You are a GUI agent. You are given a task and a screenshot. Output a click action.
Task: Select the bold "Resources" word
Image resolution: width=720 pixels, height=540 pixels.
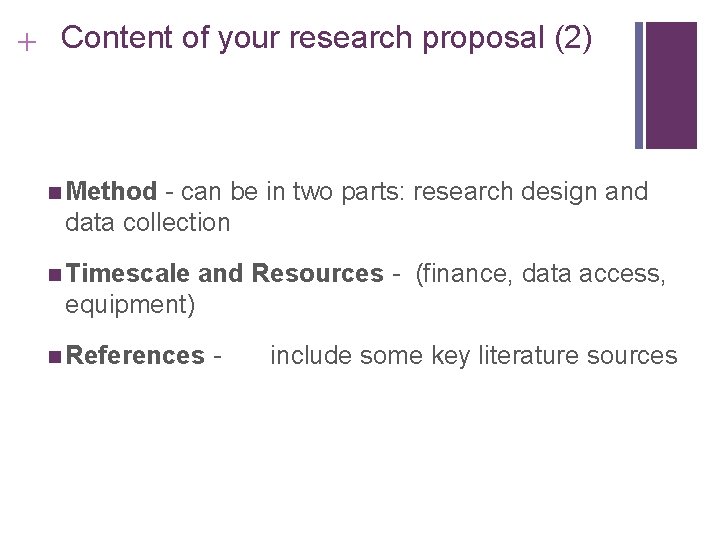pyautogui.click(x=317, y=273)
